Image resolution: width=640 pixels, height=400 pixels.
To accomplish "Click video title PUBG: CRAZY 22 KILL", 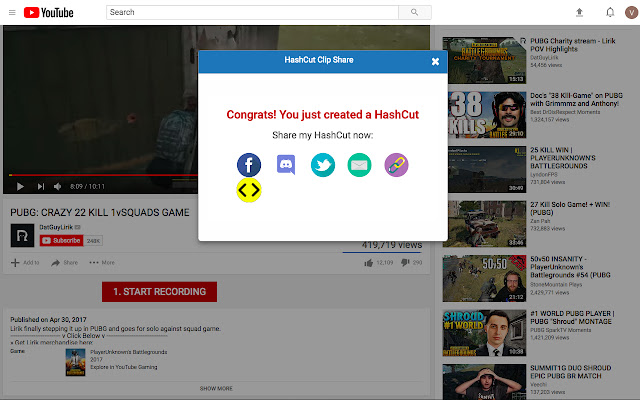I will tap(100, 212).
